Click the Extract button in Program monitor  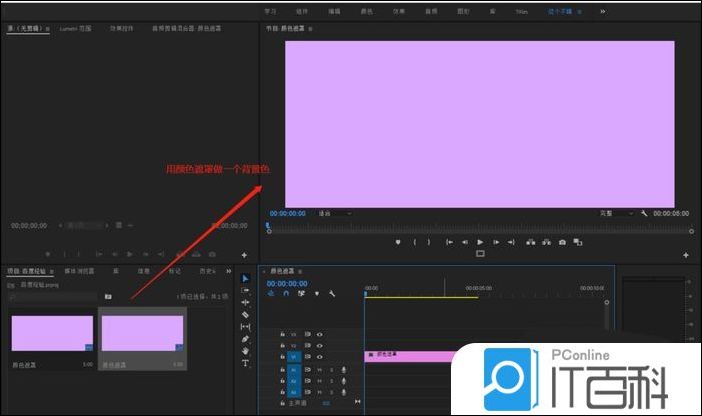[x=547, y=242]
